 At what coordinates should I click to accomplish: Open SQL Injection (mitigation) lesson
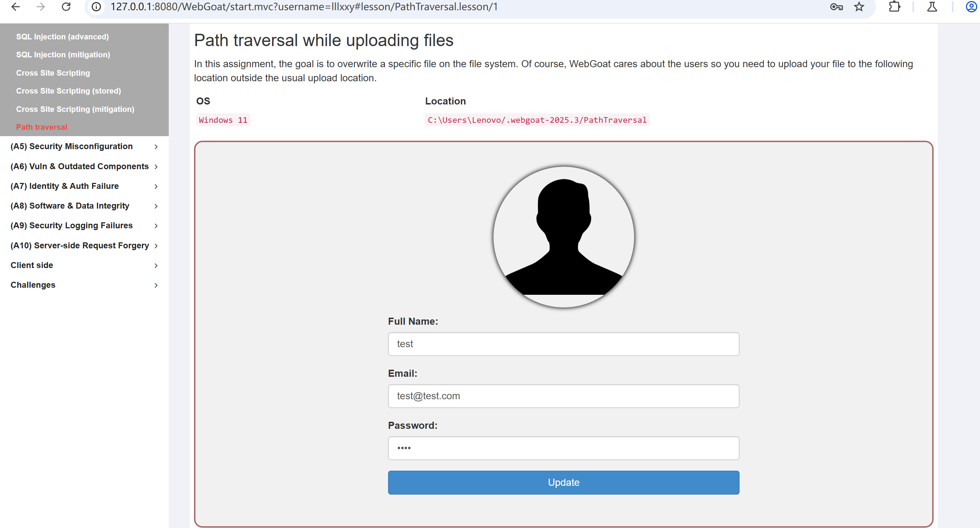pos(63,55)
